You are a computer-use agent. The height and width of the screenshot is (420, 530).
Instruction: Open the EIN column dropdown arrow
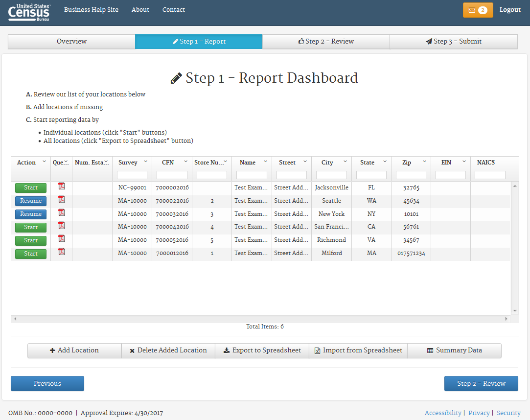[x=464, y=162]
